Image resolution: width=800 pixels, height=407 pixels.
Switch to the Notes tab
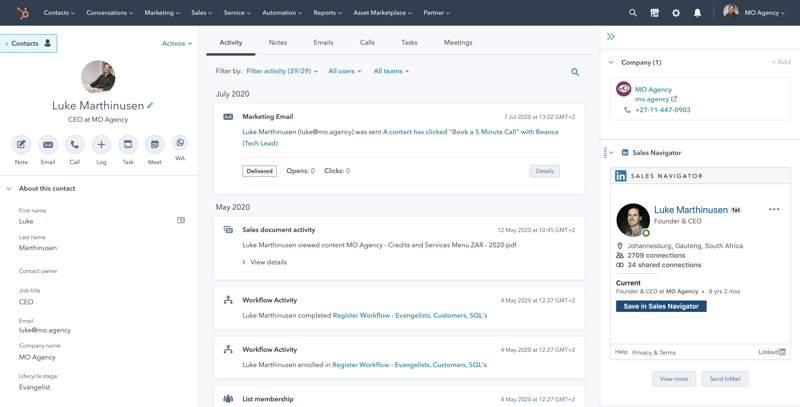(x=278, y=43)
